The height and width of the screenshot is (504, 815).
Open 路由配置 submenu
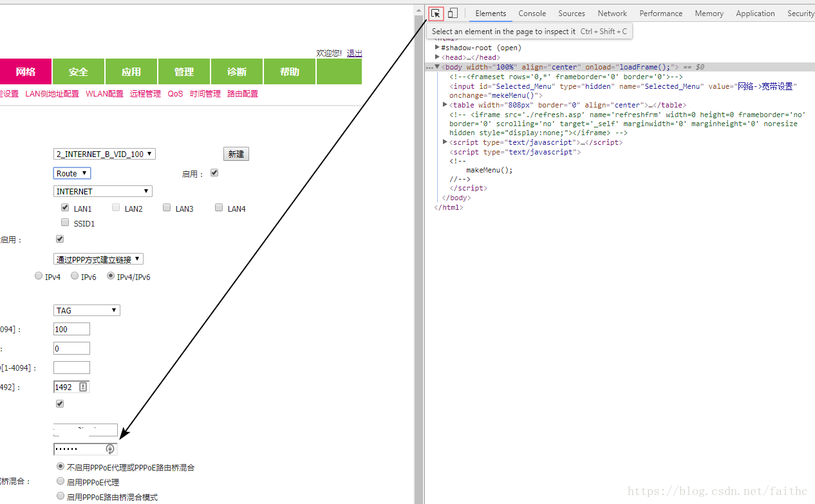(243, 93)
